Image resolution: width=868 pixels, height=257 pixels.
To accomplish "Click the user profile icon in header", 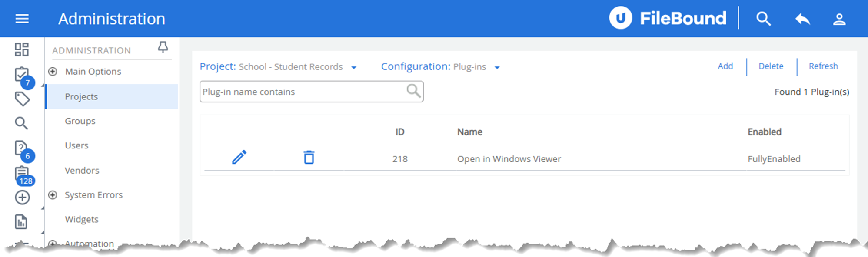I will pyautogui.click(x=839, y=19).
